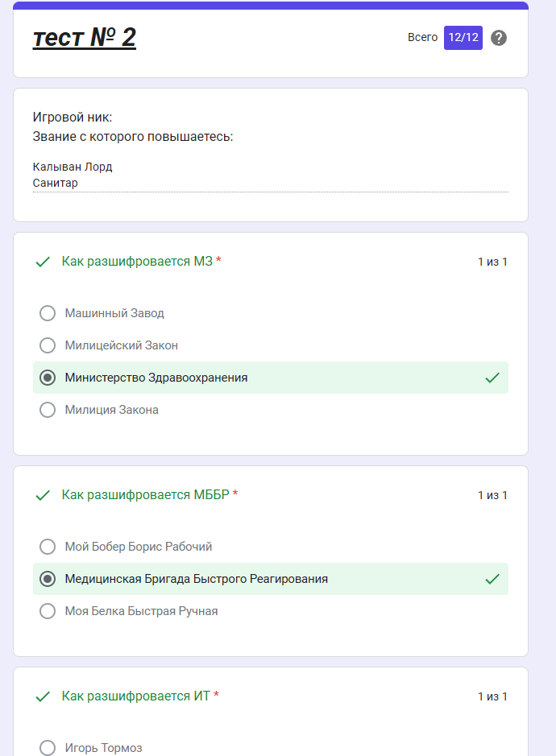Click 1 из 1 score of МЗ question

pos(492,262)
